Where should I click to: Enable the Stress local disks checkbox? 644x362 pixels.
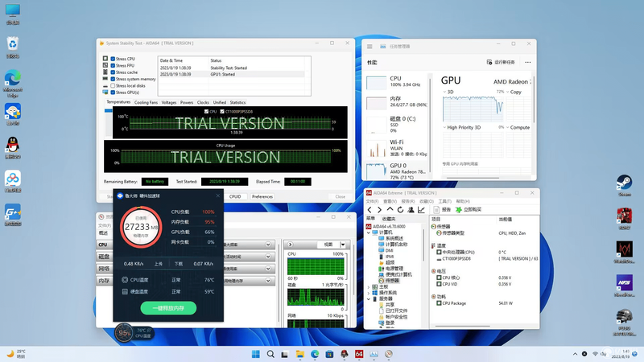point(113,86)
